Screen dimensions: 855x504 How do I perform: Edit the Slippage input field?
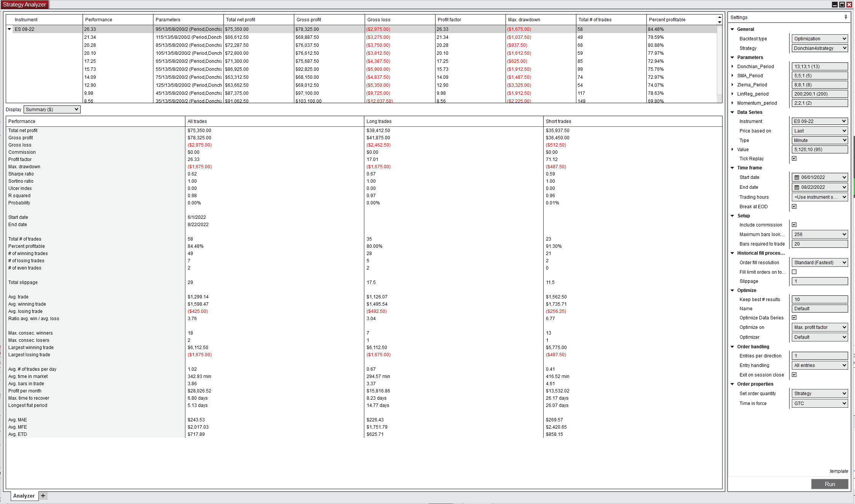click(x=820, y=281)
